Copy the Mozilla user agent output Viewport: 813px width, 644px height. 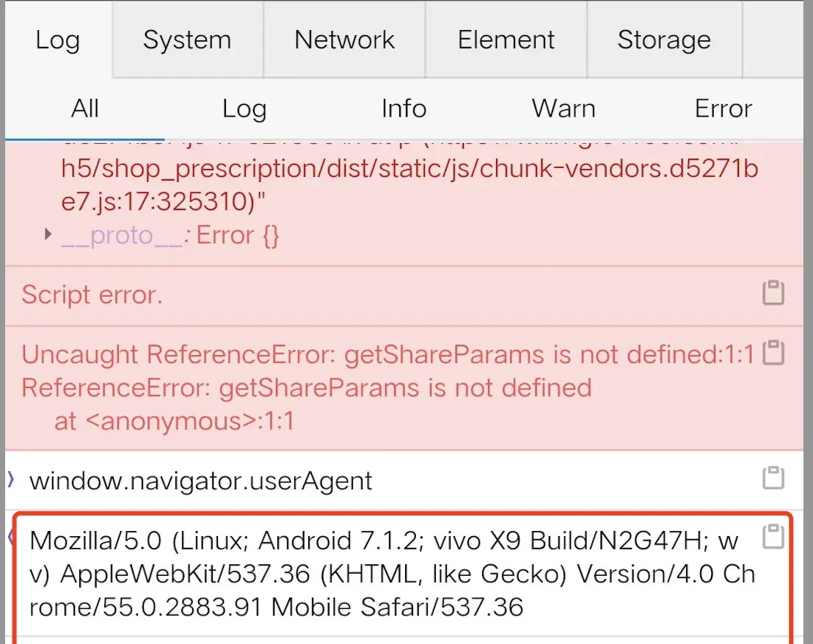(x=773, y=537)
